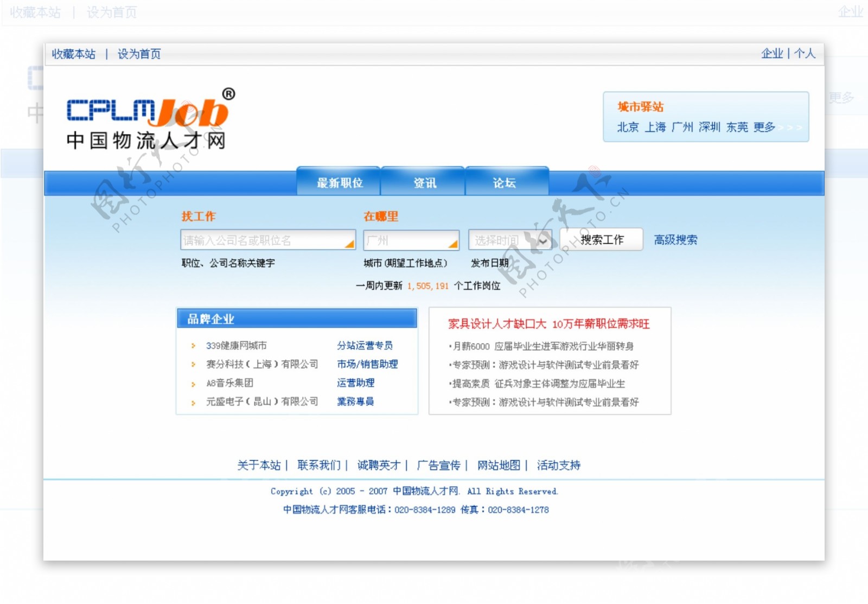868x604 pixels.
Task: Open the 网站地图 footer link
Action: [x=499, y=465]
